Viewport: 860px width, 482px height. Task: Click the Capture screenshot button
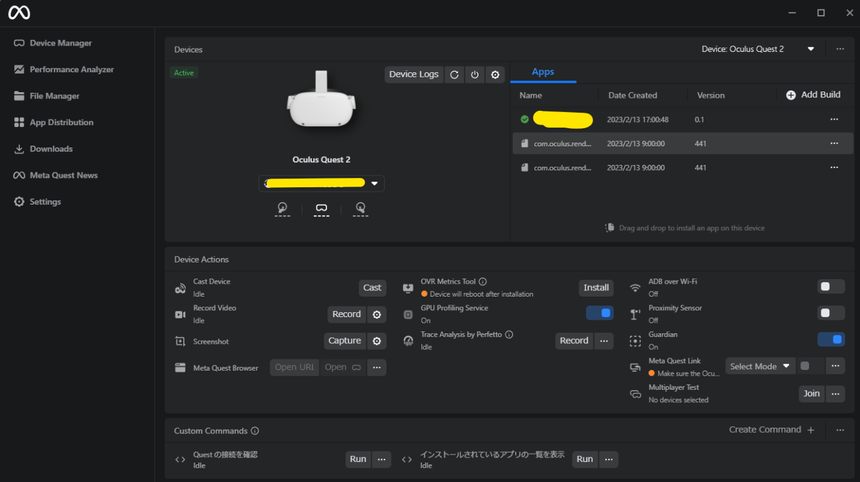(344, 341)
